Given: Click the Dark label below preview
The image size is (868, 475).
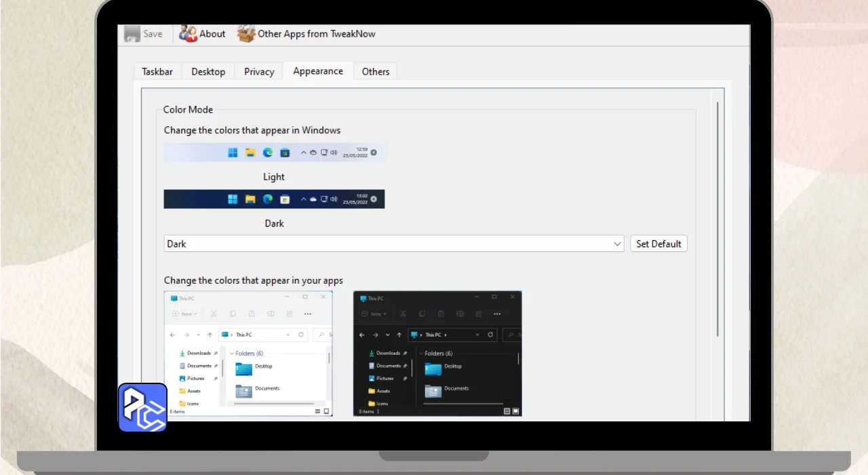Looking at the screenshot, I should tap(274, 223).
